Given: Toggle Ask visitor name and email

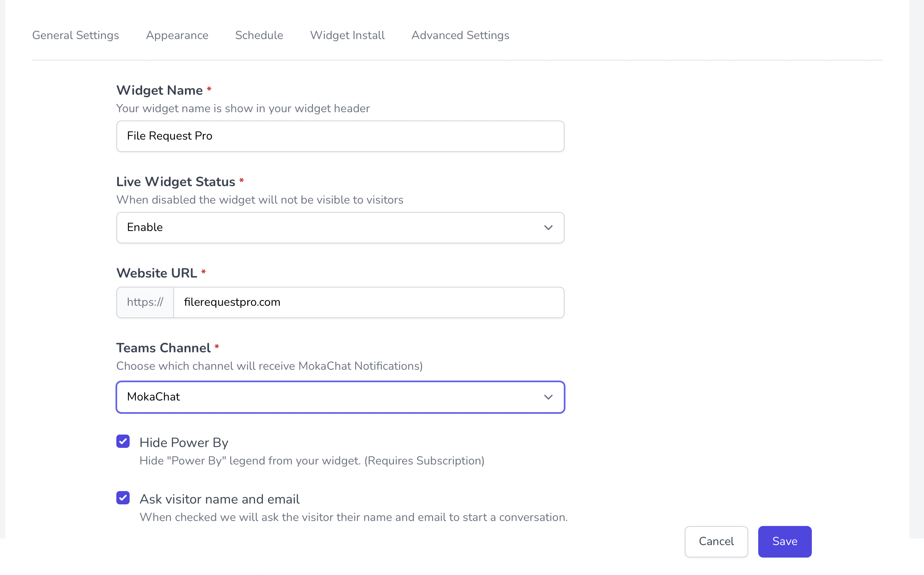Looking at the screenshot, I should [123, 498].
